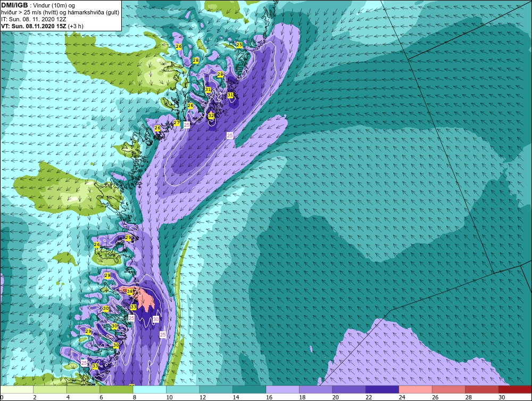This screenshot has width=532, height=401.
Task: Click the legend scale value "14"
Action: tap(236, 397)
